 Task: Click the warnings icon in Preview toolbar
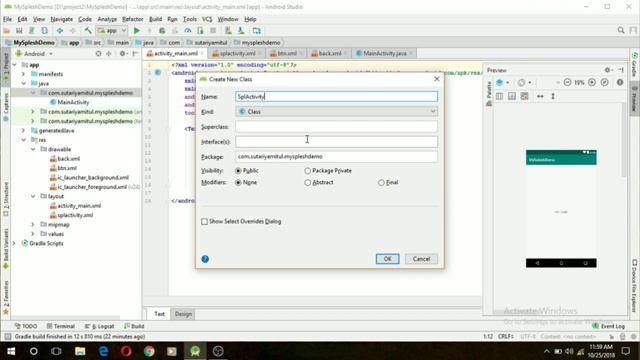pyautogui.click(x=620, y=82)
